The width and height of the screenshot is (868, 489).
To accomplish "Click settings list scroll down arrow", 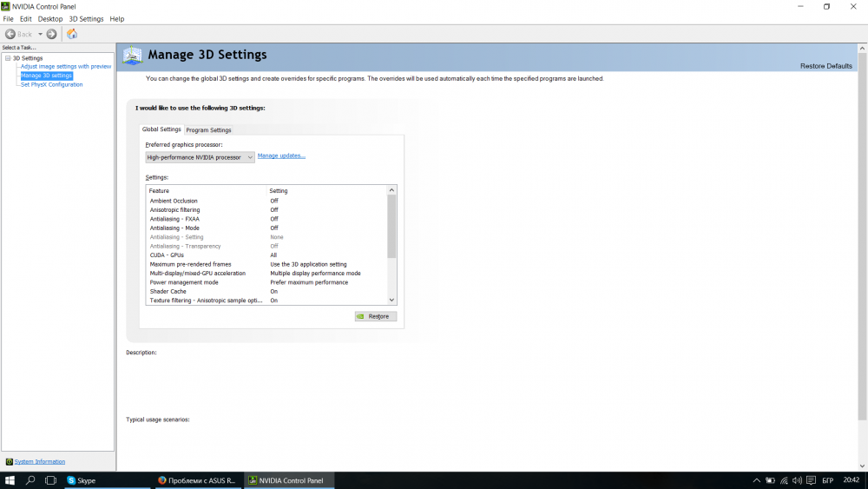I will [392, 301].
